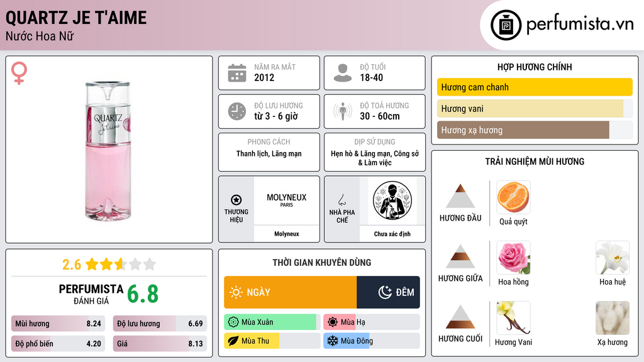Click the snowflake icon for Mùa Đông
The width and height of the screenshot is (644, 362).
point(333,341)
